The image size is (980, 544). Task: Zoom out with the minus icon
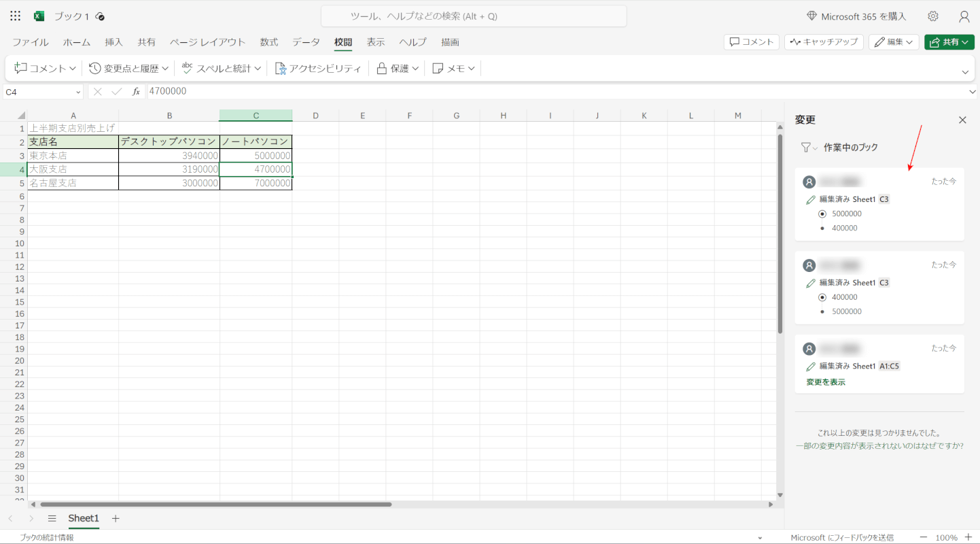pyautogui.click(x=924, y=537)
